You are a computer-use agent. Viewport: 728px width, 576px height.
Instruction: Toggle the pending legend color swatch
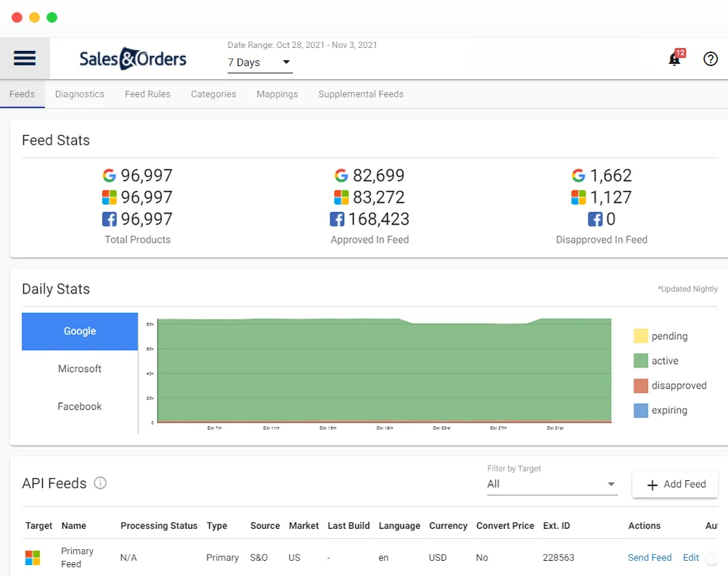point(641,336)
